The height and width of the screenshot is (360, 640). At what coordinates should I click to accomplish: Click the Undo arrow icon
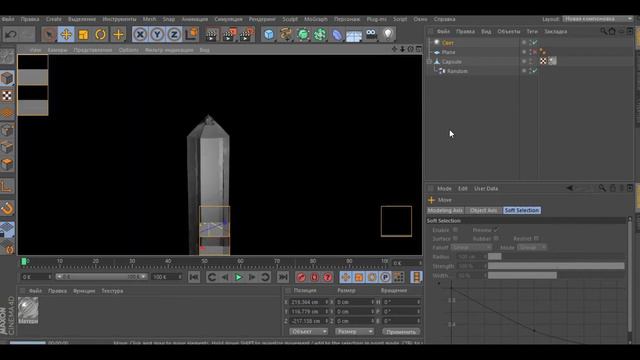[11, 35]
